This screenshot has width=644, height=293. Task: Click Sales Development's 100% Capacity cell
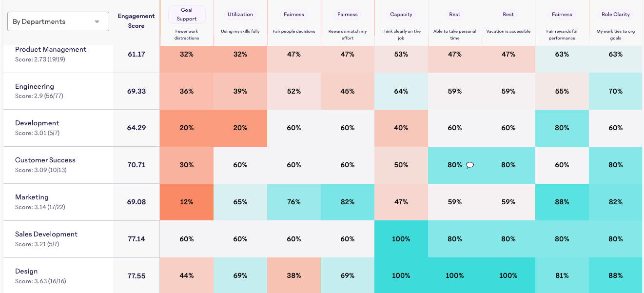pyautogui.click(x=401, y=239)
